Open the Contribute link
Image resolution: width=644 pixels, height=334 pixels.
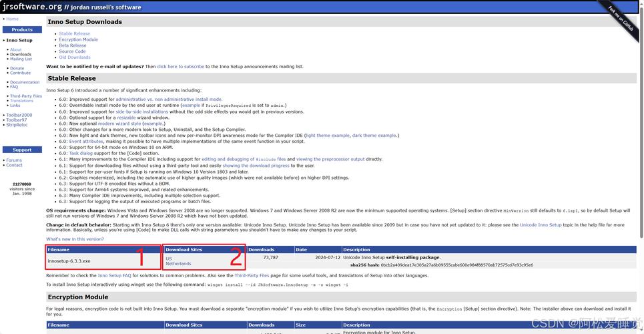click(x=21, y=73)
